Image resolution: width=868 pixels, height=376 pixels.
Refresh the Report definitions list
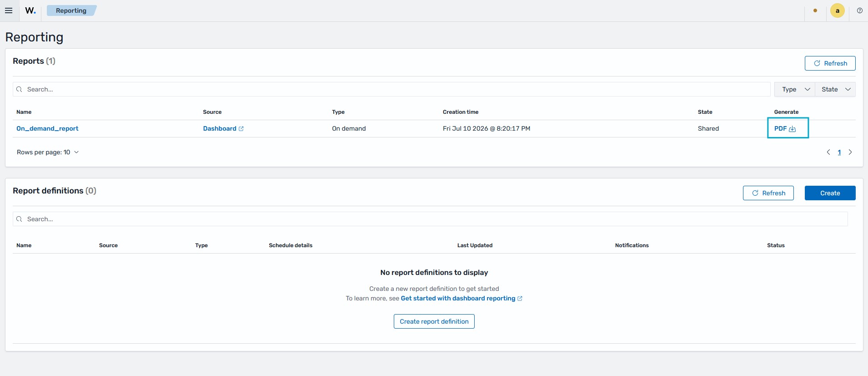[x=768, y=193]
